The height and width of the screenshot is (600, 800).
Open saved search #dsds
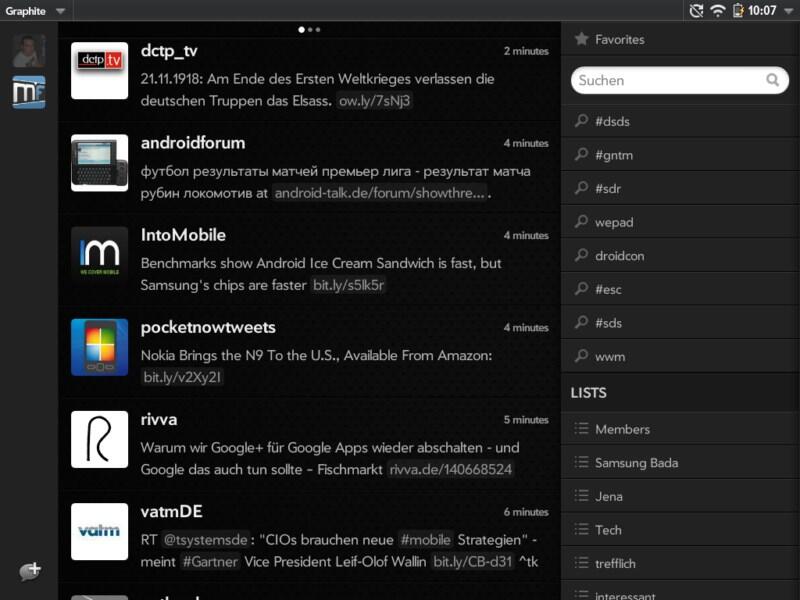(680, 121)
